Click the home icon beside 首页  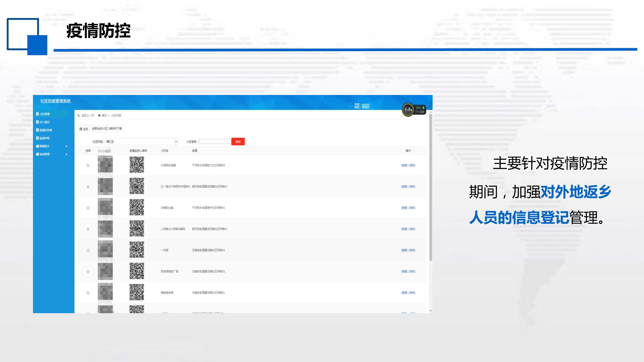(99, 115)
